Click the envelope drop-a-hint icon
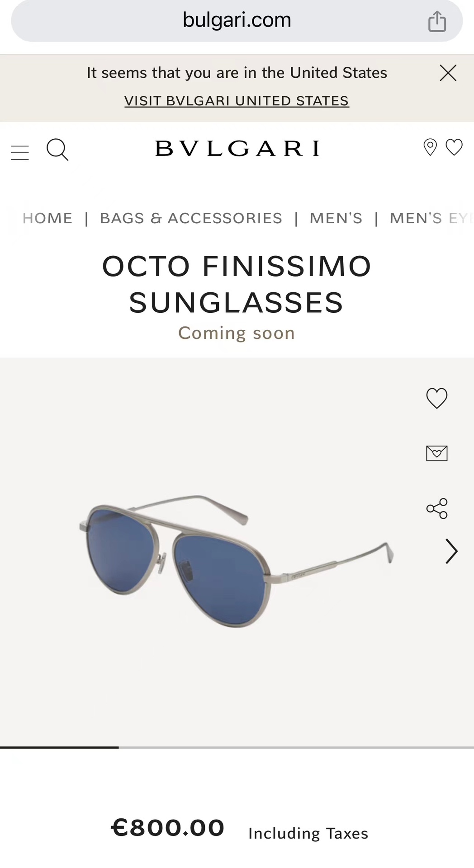 pyautogui.click(x=437, y=453)
